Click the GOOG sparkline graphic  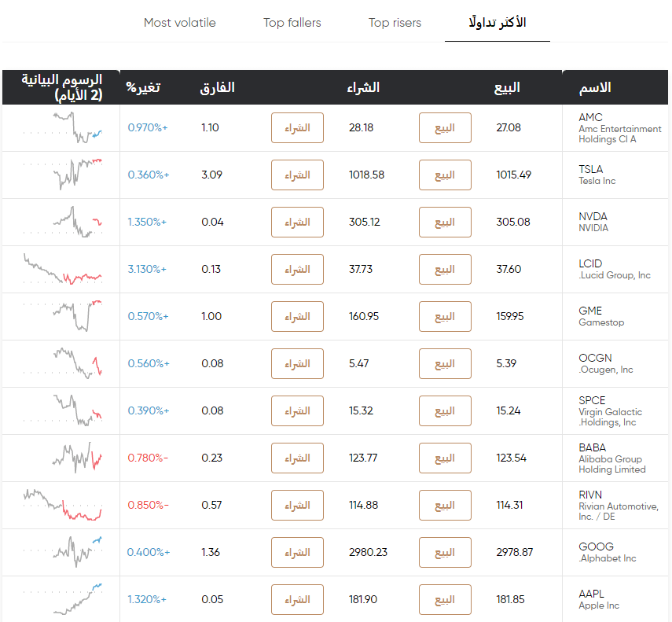click(x=61, y=552)
